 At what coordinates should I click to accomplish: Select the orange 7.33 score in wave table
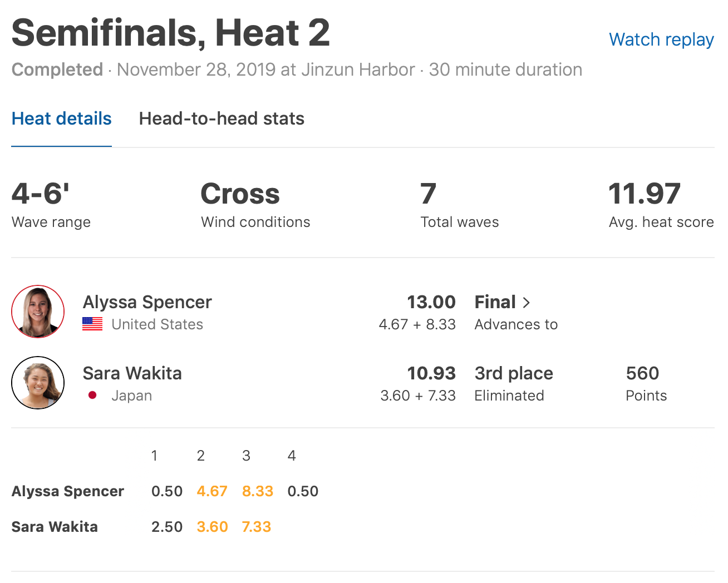pos(256,527)
